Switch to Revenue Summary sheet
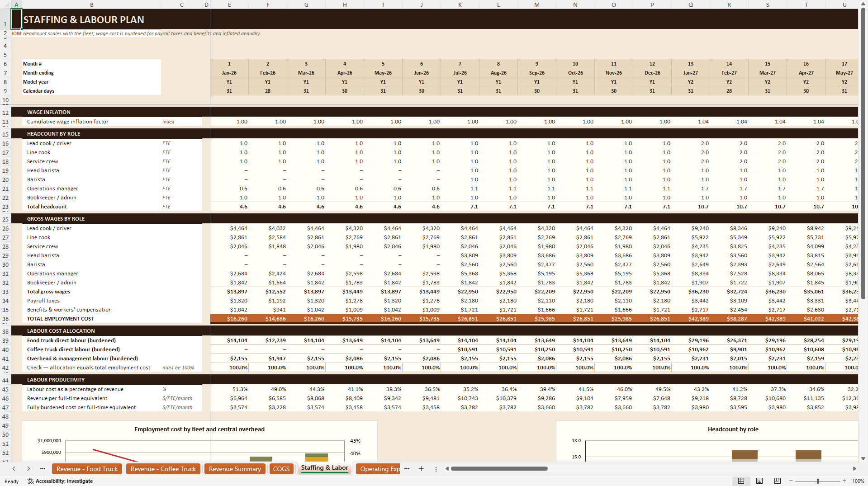The width and height of the screenshot is (868, 486). 235,469
